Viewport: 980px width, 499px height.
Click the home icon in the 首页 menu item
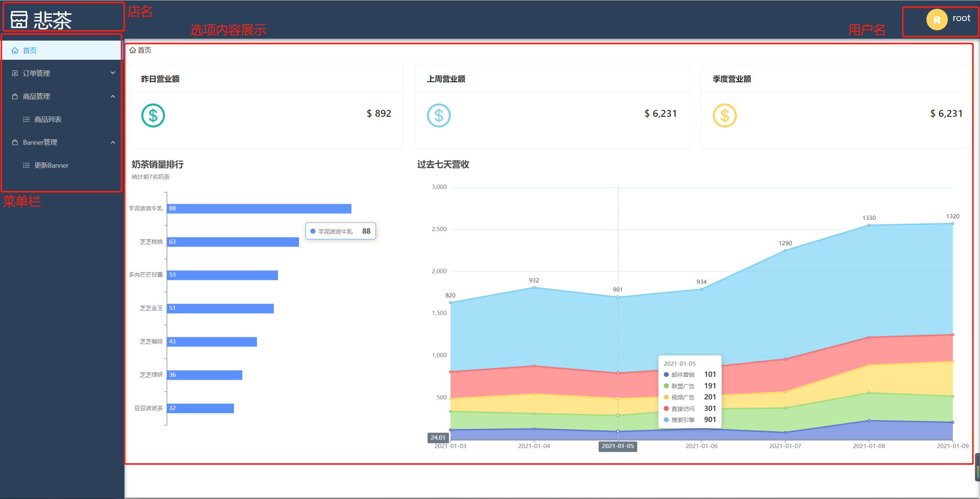tap(15, 51)
